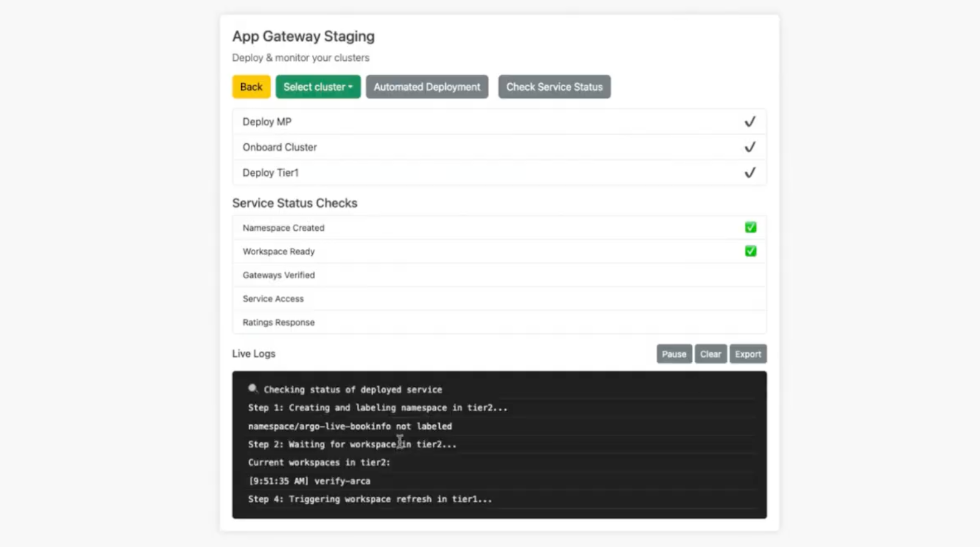The height and width of the screenshot is (547, 980).
Task: Click the Live Logs label
Action: coord(253,354)
